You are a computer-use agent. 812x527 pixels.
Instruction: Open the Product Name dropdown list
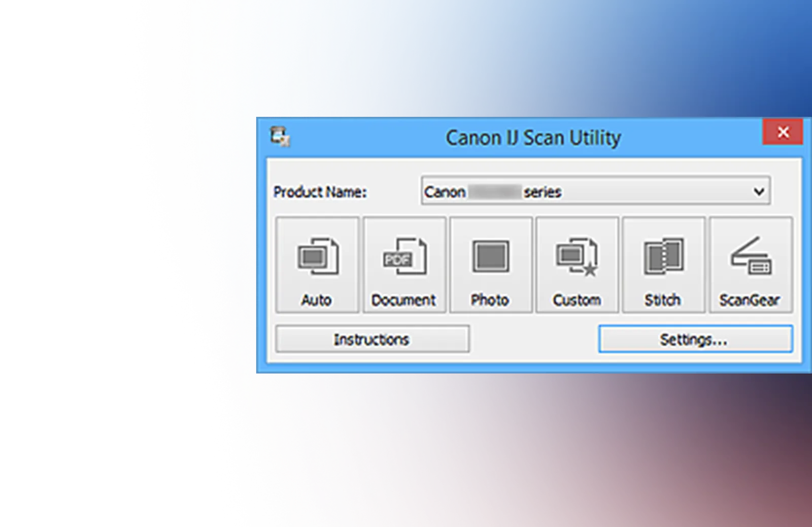[x=595, y=191]
